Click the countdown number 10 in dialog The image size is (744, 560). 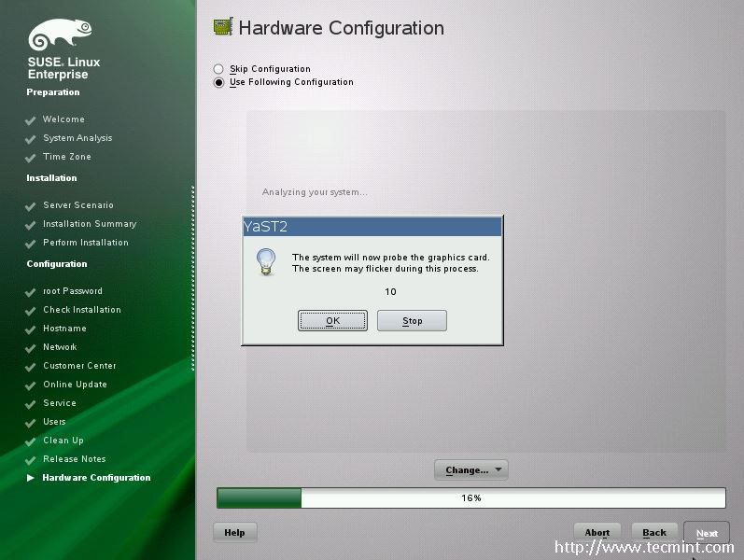click(x=390, y=291)
